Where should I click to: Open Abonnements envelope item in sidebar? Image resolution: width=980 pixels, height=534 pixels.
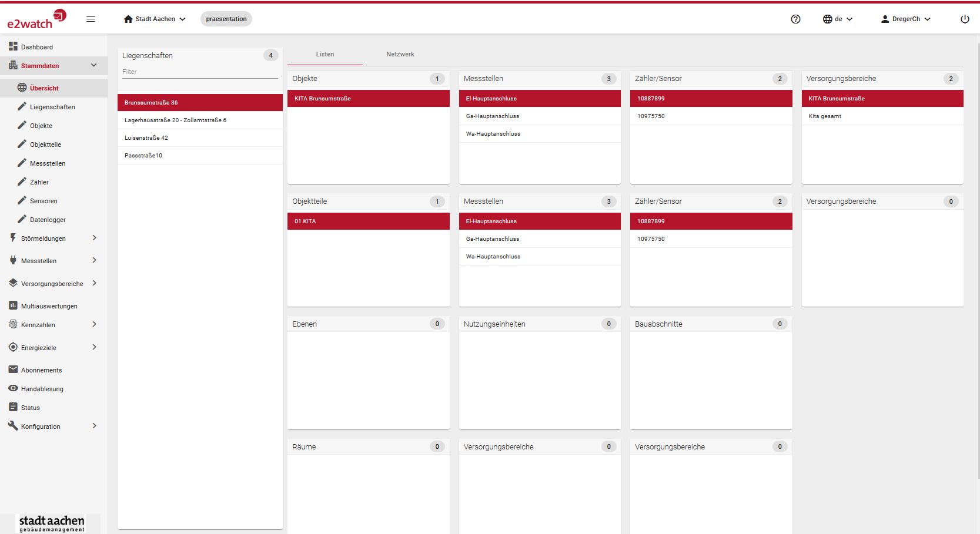41,370
